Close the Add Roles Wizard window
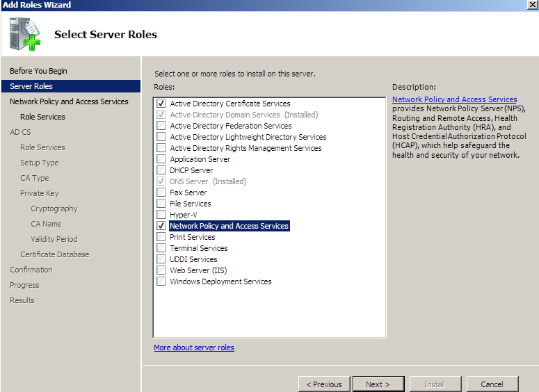Screen dimensions: 539x392 (x=533, y=5)
